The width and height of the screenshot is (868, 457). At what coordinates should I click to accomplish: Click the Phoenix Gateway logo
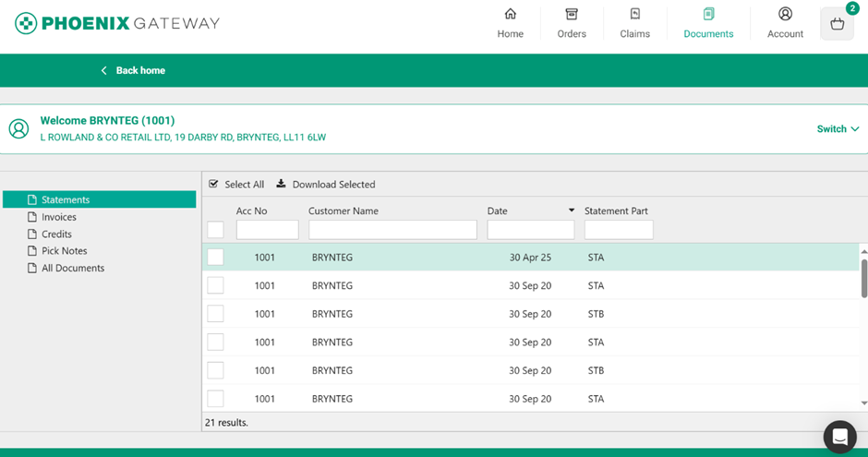point(117,23)
